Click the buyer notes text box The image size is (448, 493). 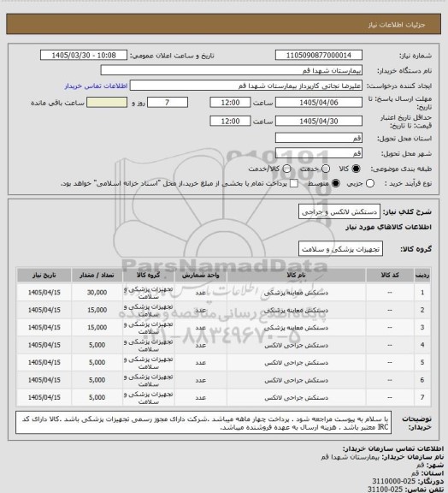pyautogui.click(x=203, y=423)
